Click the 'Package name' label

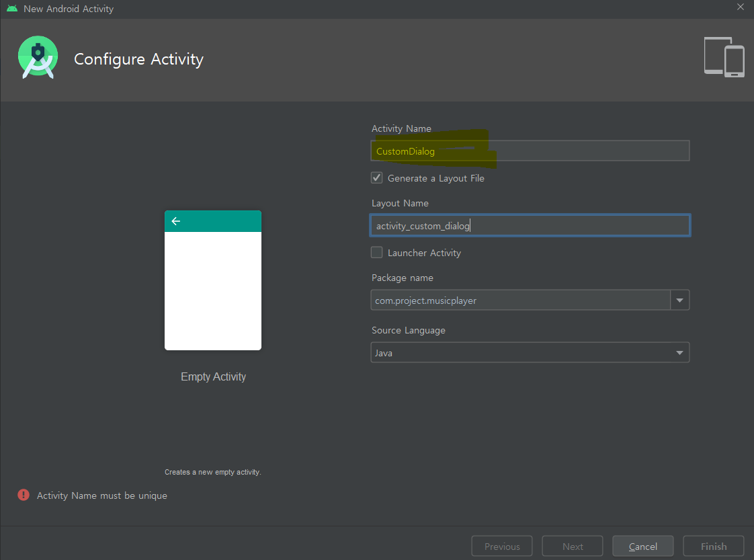(x=403, y=278)
